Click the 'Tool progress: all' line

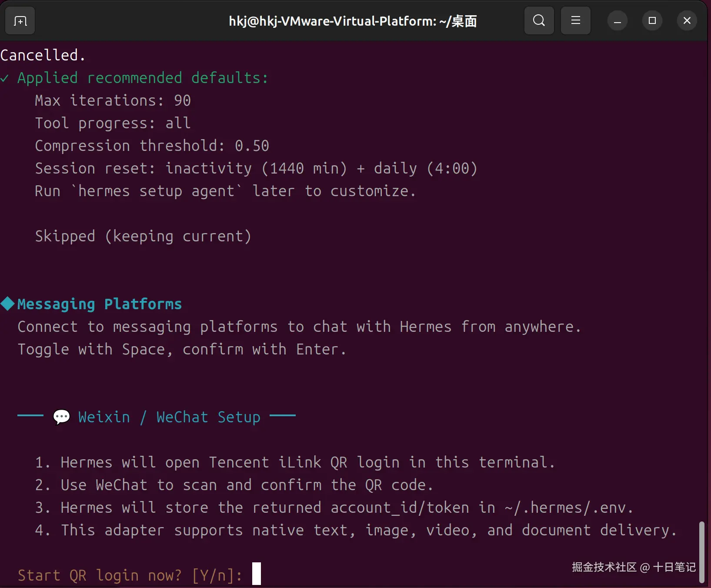[113, 123]
